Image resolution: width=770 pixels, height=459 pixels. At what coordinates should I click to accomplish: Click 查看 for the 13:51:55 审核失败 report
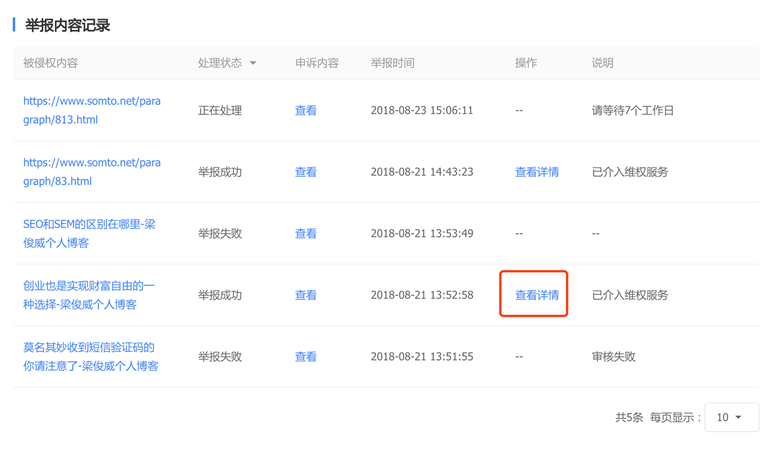coord(306,357)
